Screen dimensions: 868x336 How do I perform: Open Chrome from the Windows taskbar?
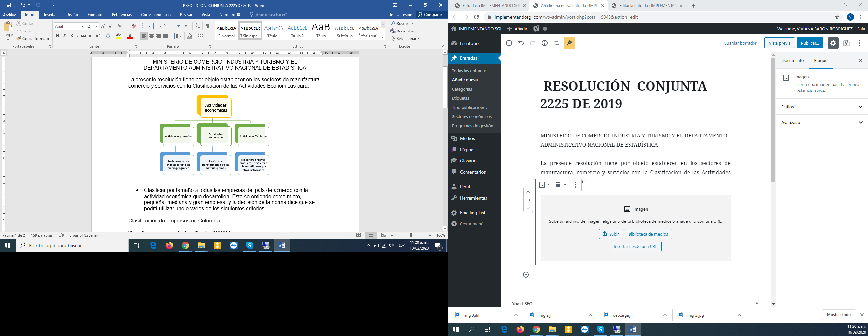185,246
